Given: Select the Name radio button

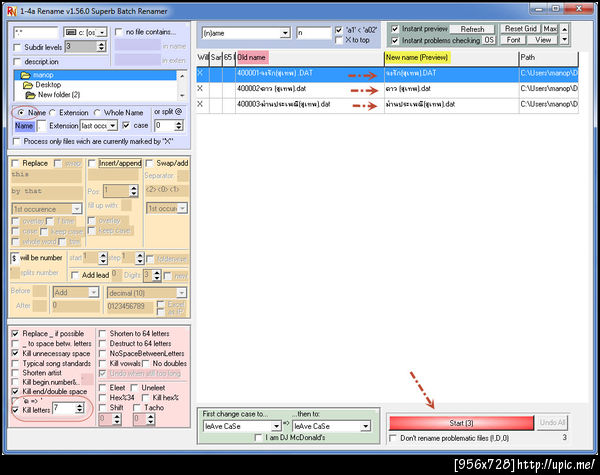Looking at the screenshot, I should point(21,113).
